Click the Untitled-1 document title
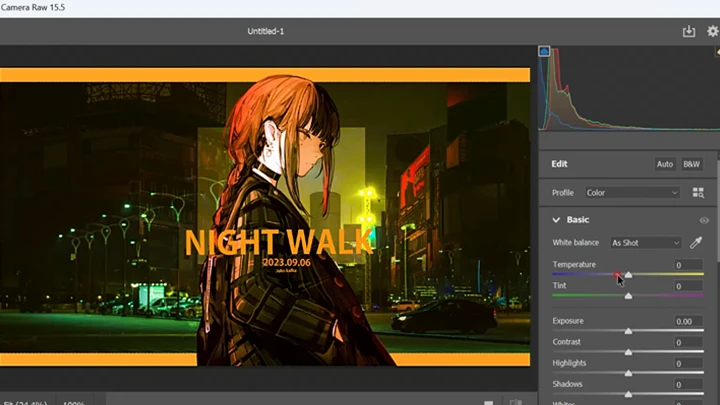Image resolution: width=720 pixels, height=405 pixels. coord(265,31)
